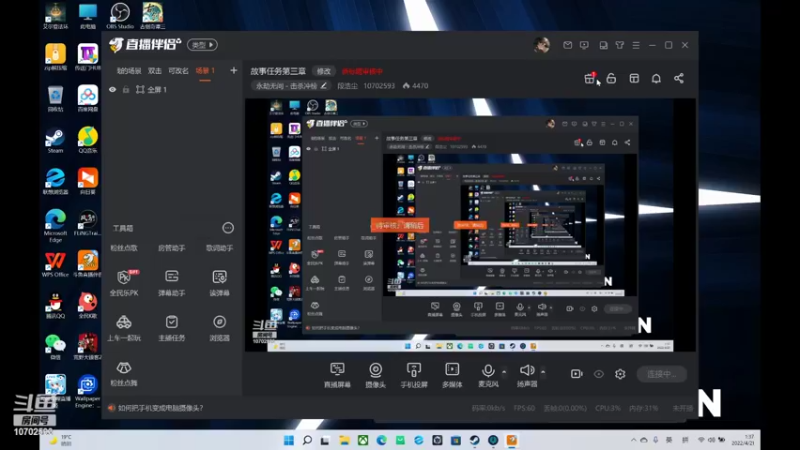Share the live room
This screenshot has height=450, width=800.
(679, 78)
